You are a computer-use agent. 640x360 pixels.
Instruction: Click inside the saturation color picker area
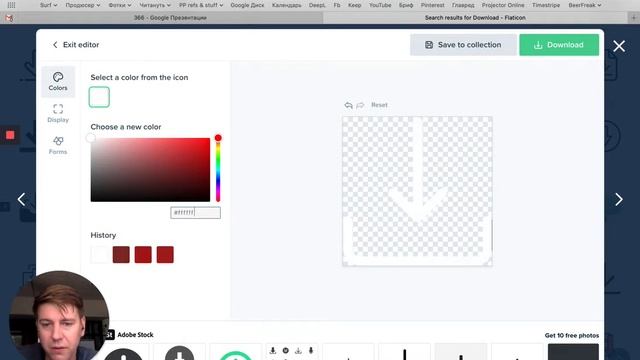click(150, 170)
